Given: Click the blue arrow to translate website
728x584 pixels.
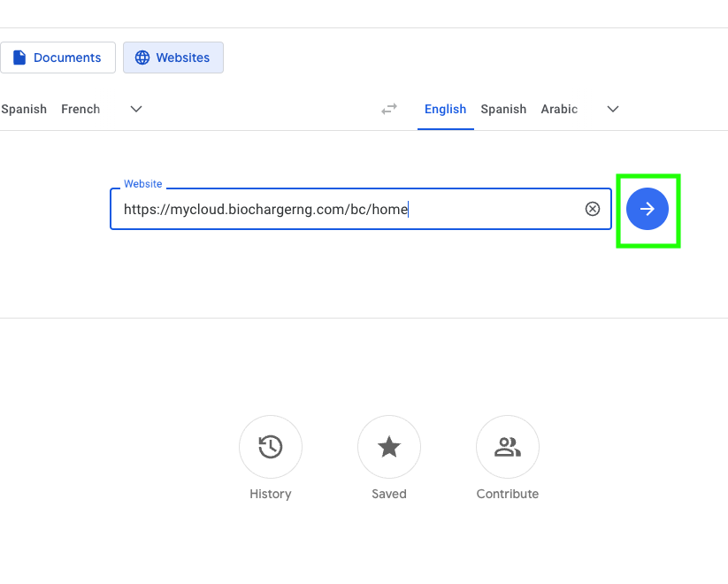Looking at the screenshot, I should pos(648,209).
